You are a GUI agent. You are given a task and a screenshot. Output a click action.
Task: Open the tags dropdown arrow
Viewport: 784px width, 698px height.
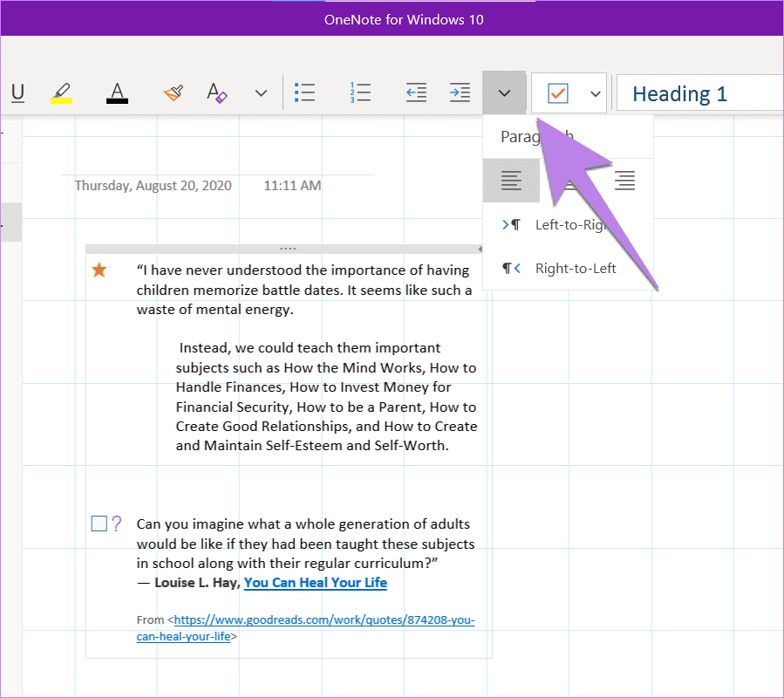point(595,93)
